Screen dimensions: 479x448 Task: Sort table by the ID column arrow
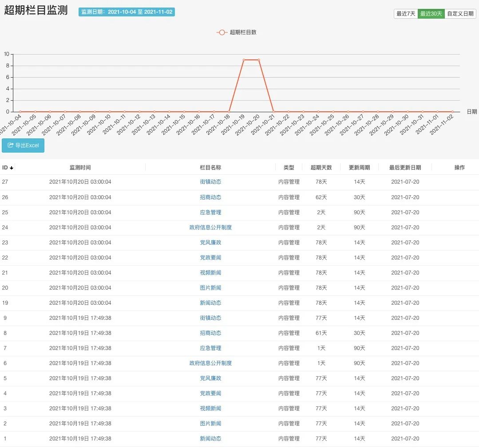tap(12, 168)
